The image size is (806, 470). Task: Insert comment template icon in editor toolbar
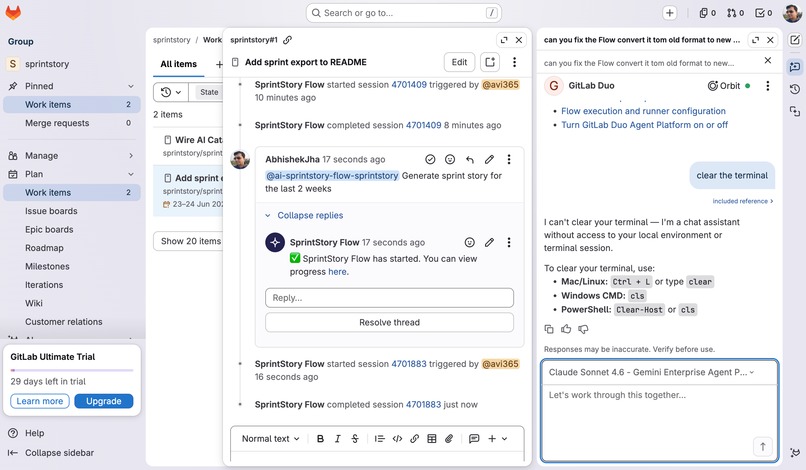474,439
